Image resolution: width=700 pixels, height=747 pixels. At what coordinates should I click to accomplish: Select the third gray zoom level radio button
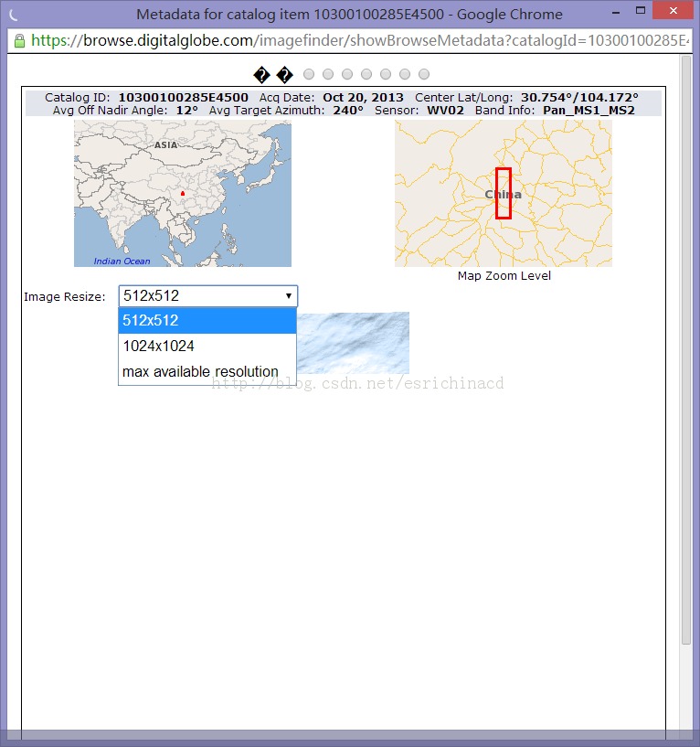(347, 74)
